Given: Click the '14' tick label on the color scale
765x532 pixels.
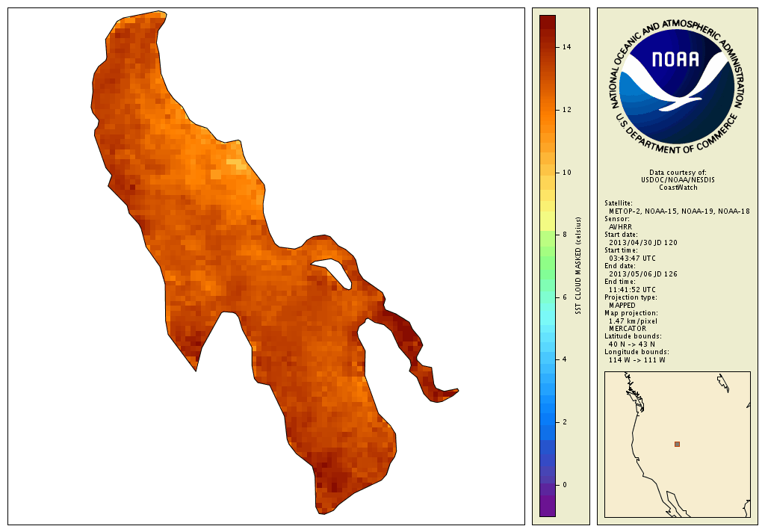Looking at the screenshot, I should (x=566, y=47).
